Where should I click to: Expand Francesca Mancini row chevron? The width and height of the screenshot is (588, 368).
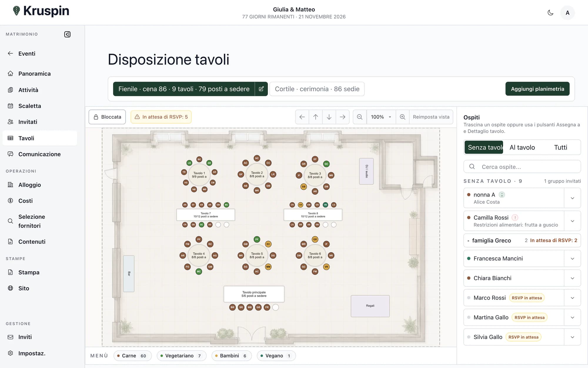pyautogui.click(x=572, y=258)
